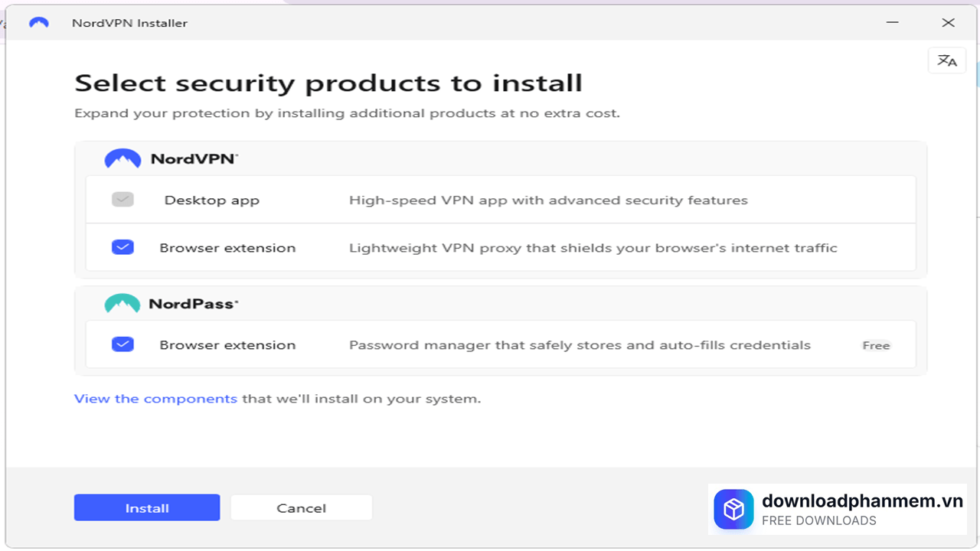Click the NordVPN logo in title bar

click(38, 23)
